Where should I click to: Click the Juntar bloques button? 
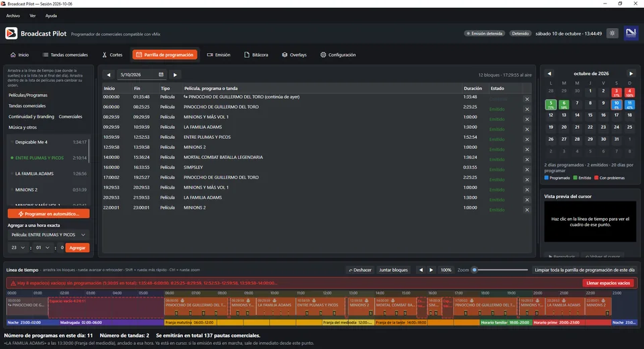pos(394,270)
